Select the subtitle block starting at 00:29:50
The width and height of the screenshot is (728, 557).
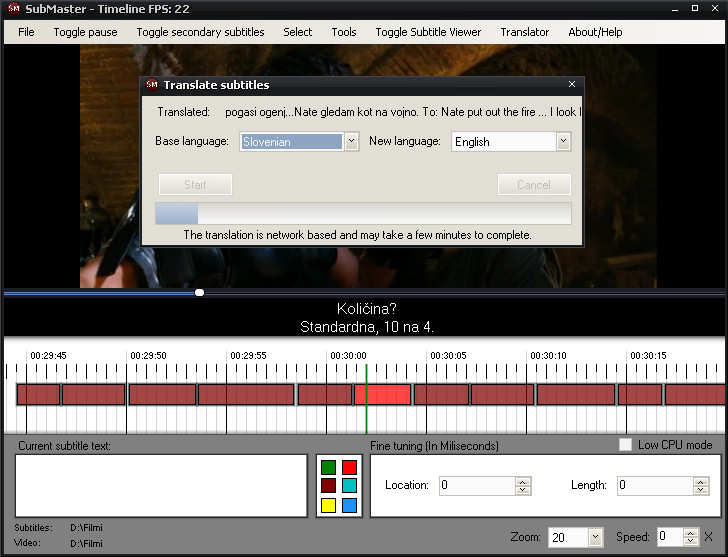(x=162, y=395)
